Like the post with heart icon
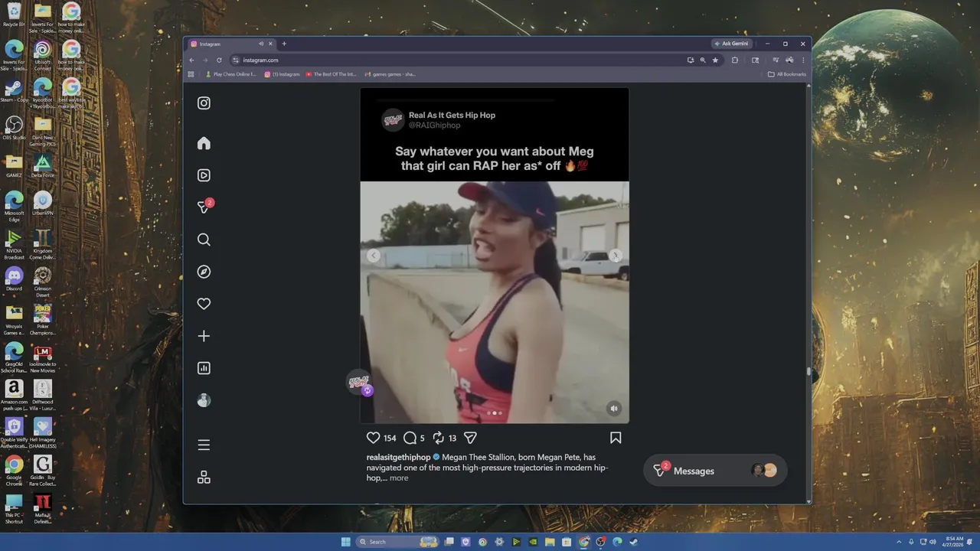 click(373, 438)
